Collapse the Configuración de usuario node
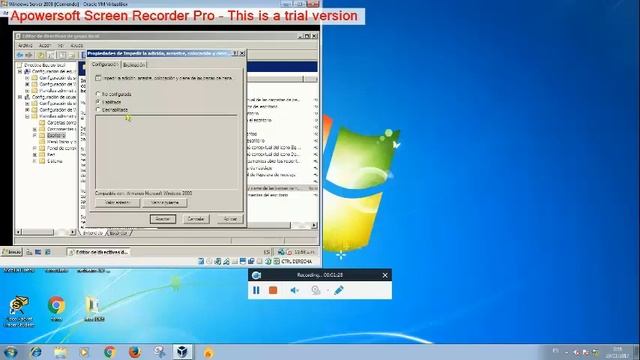This screenshot has height=360, width=640. [20, 97]
